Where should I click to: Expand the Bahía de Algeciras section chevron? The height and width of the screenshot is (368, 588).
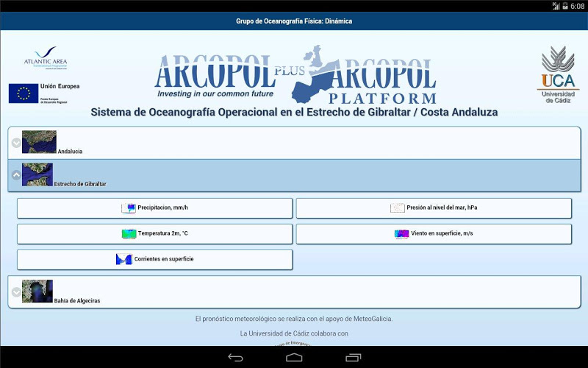pyautogui.click(x=16, y=291)
